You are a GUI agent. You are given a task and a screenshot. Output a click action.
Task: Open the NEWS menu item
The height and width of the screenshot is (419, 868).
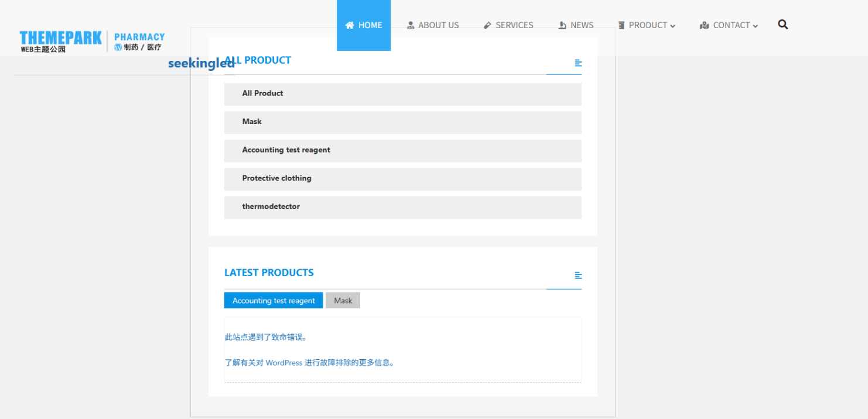582,25
